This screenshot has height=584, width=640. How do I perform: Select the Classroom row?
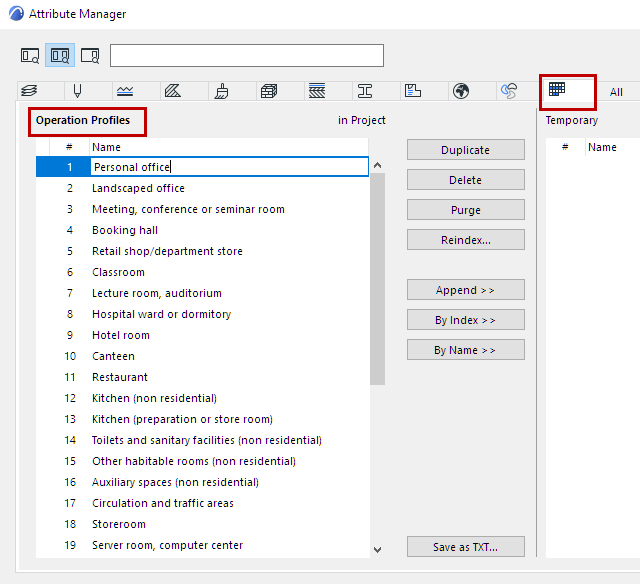202,272
